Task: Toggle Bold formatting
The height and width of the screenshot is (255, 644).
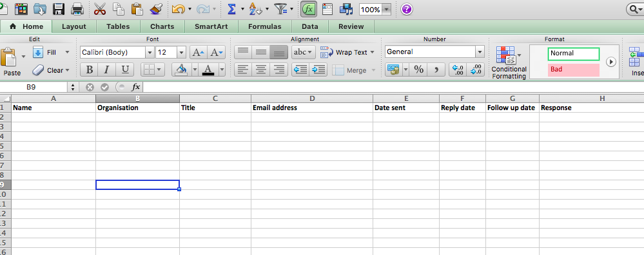Action: click(89, 70)
